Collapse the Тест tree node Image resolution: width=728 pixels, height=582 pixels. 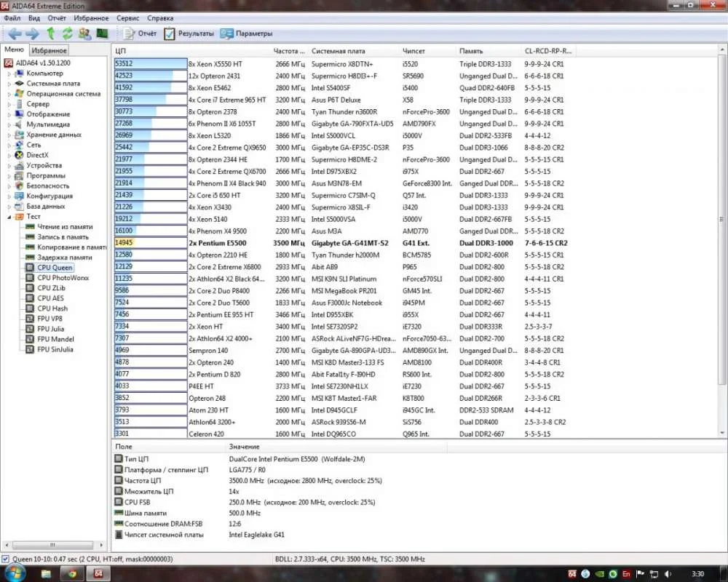pos(10,217)
